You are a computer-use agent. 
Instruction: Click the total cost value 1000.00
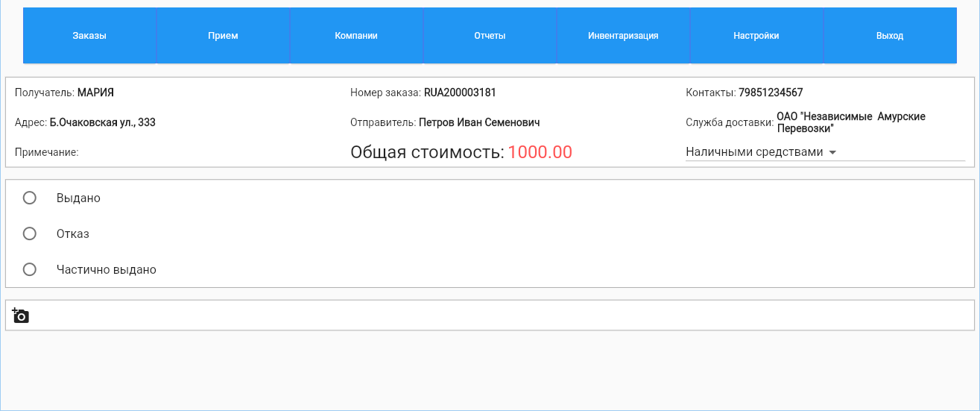[x=540, y=152]
